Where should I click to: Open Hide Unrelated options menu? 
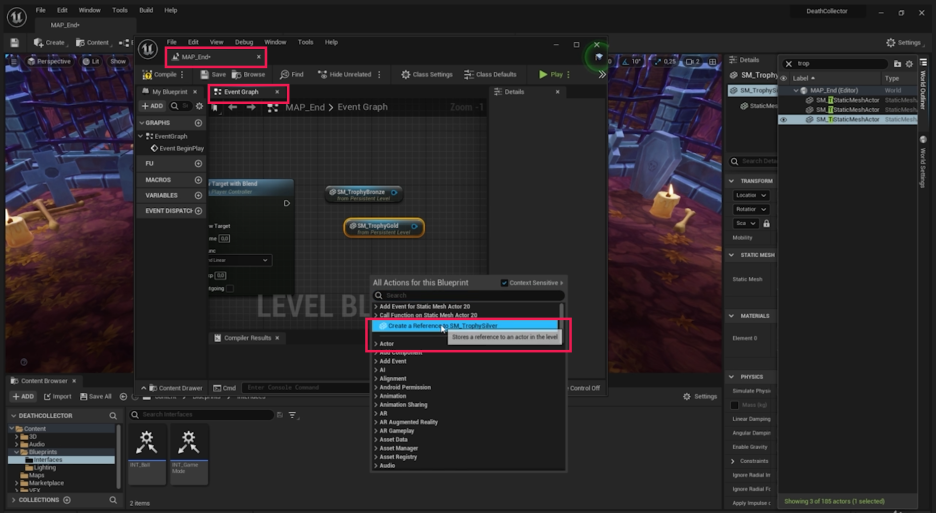coord(379,75)
